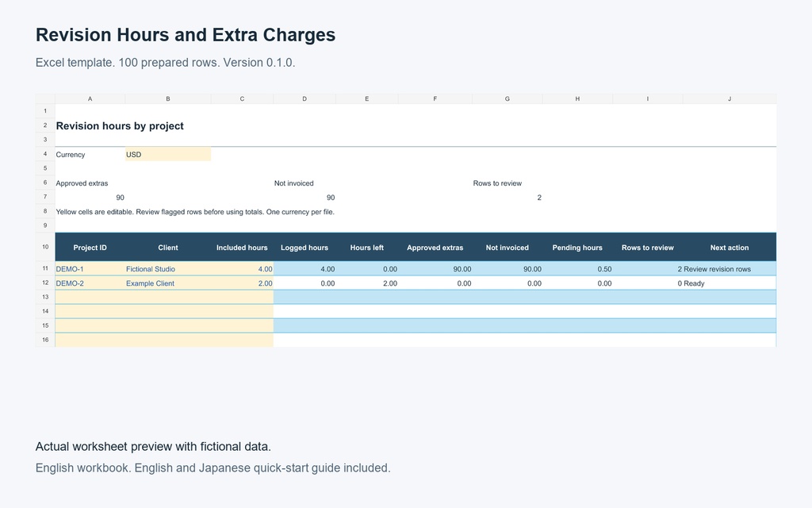Viewport: 812px width, 508px height.
Task: Click the "Yellow cells are editable" note
Action: point(195,211)
